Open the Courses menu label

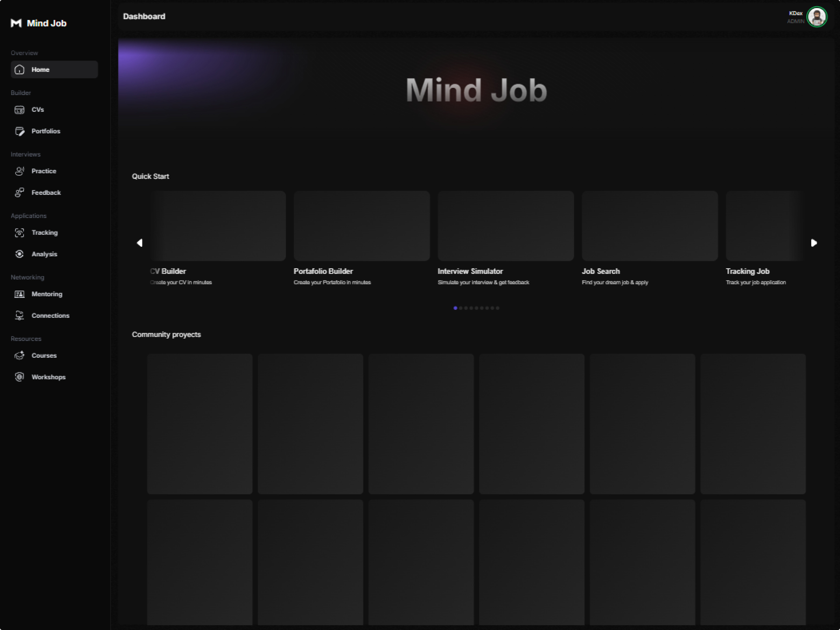click(x=44, y=355)
